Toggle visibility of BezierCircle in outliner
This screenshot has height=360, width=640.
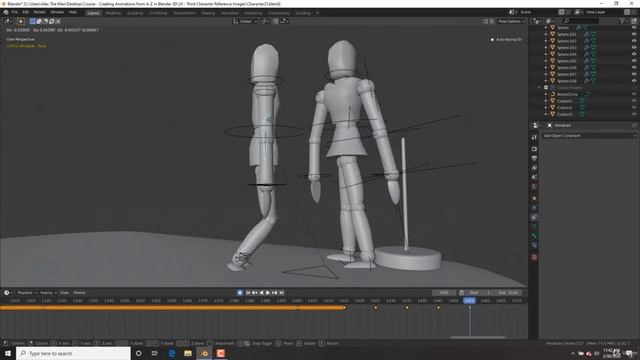tap(634, 94)
